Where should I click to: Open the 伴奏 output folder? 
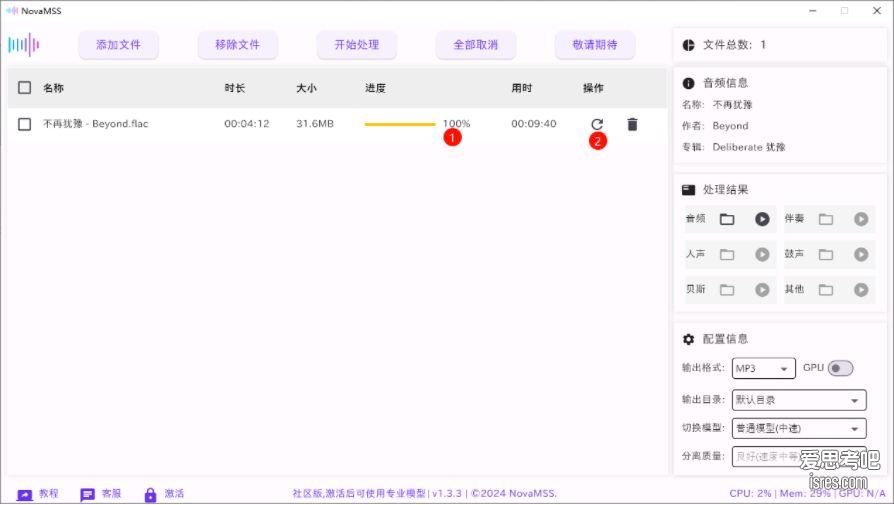click(x=826, y=219)
